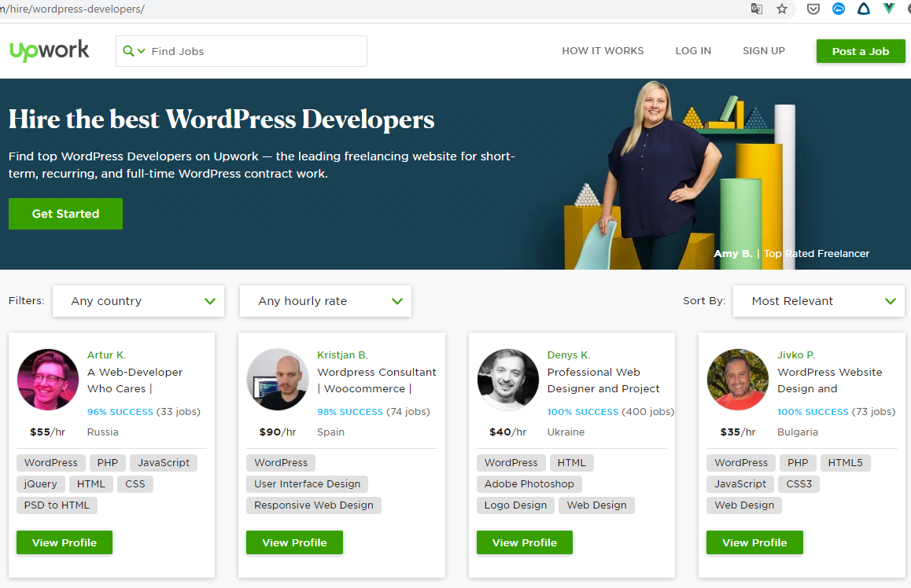Click the User Interface Design tag
This screenshot has height=588, width=911.
click(308, 484)
